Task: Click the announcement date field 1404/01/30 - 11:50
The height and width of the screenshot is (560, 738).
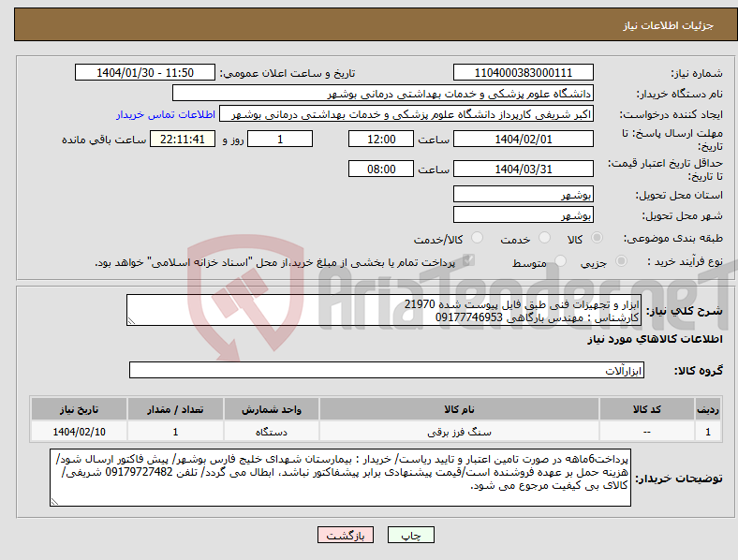Action: [145, 73]
